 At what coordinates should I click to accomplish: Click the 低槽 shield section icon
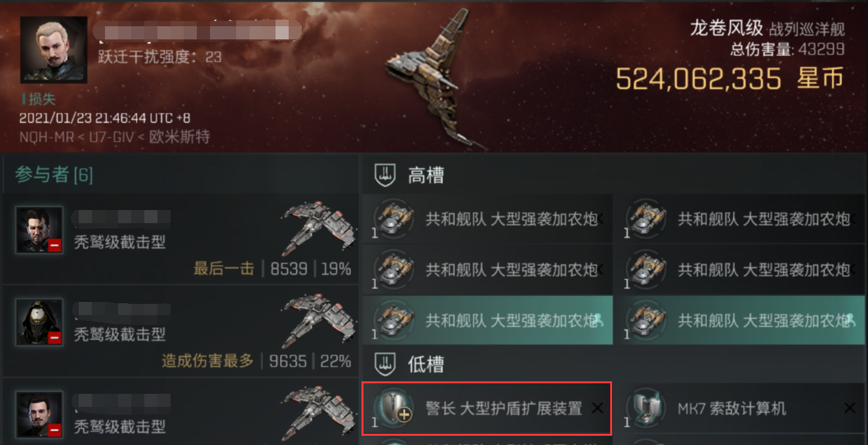pos(384,364)
